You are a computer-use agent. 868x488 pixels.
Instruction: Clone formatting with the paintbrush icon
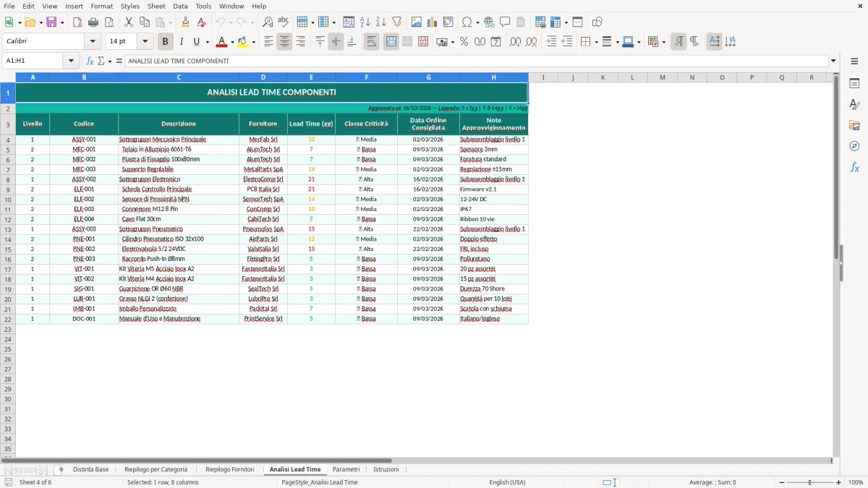click(x=185, y=22)
